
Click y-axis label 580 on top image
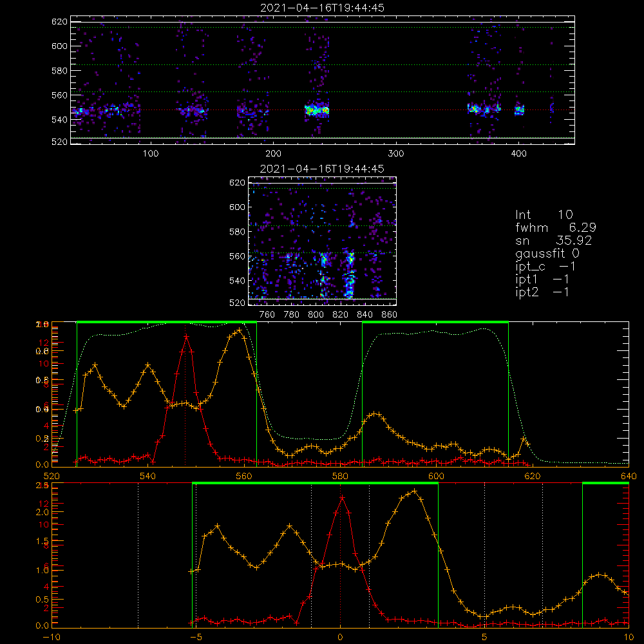(59, 71)
